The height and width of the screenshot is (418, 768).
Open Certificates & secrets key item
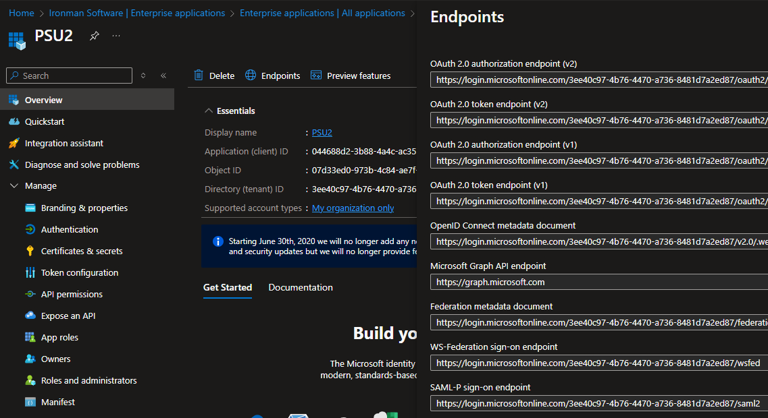tap(81, 251)
